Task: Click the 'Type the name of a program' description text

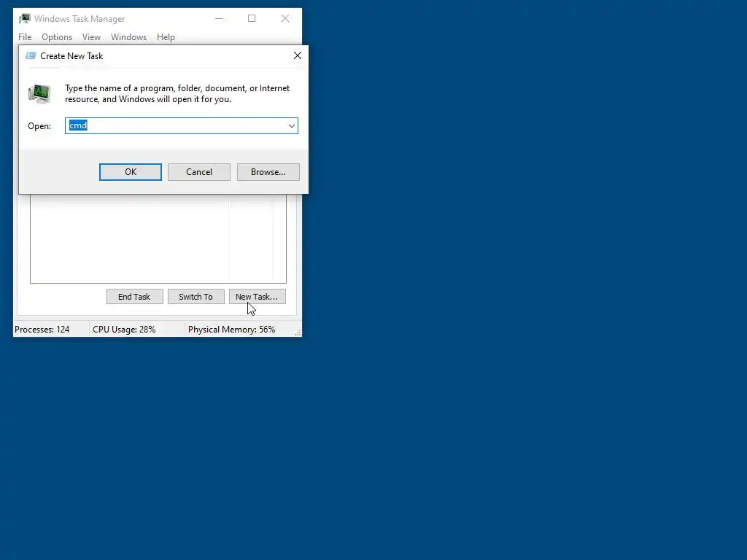Action: pos(177,94)
